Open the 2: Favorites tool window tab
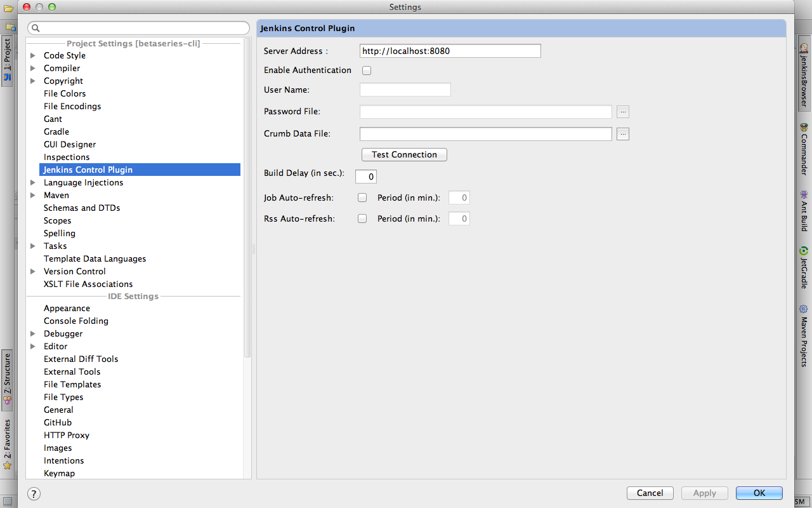The image size is (812, 508). point(7,444)
